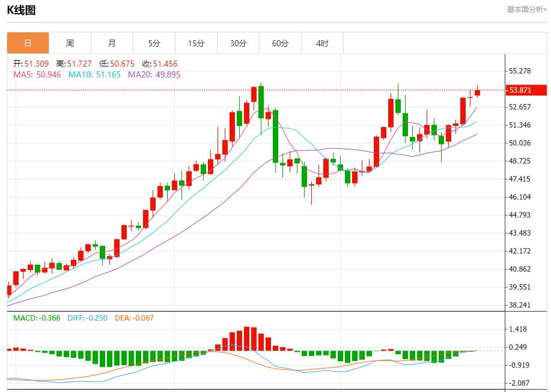Select the 30分 timeframe

click(x=238, y=43)
